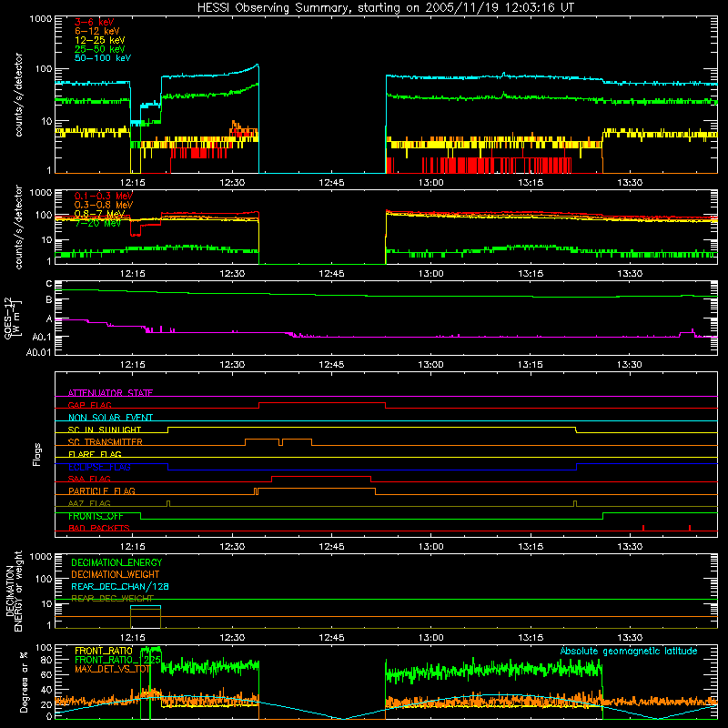Click the HESSI Observing Summary title text
The width and height of the screenshot is (728, 728).
[385, 8]
